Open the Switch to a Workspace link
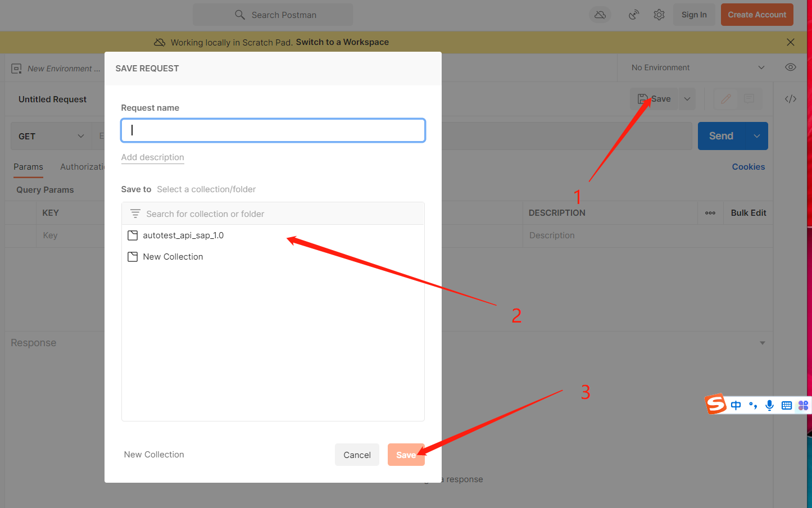 point(342,42)
